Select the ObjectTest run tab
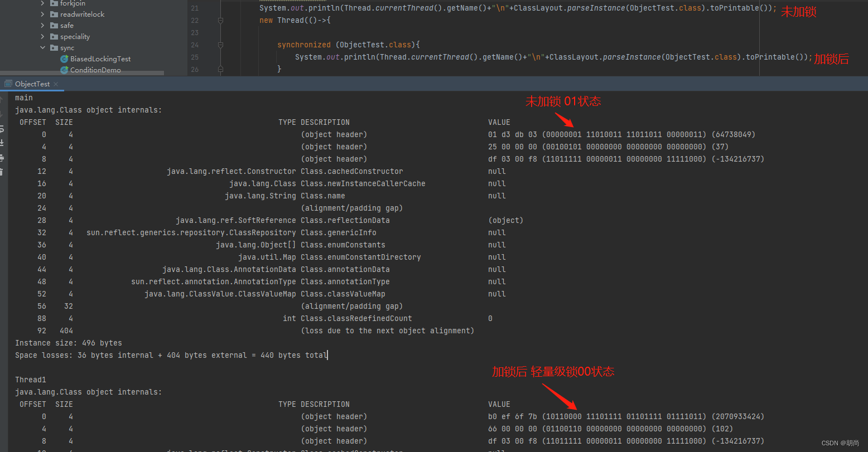Screen dimensions: 868x452 pos(32,84)
